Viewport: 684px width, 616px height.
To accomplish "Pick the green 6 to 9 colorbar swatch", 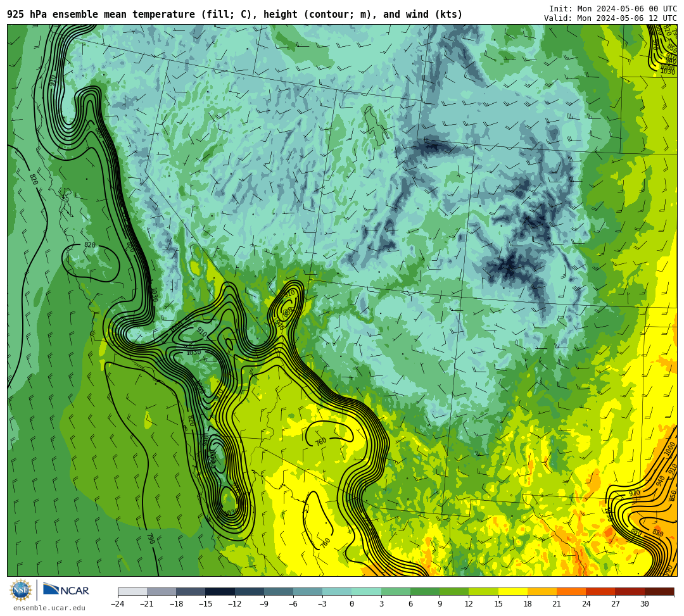I will tap(425, 591).
